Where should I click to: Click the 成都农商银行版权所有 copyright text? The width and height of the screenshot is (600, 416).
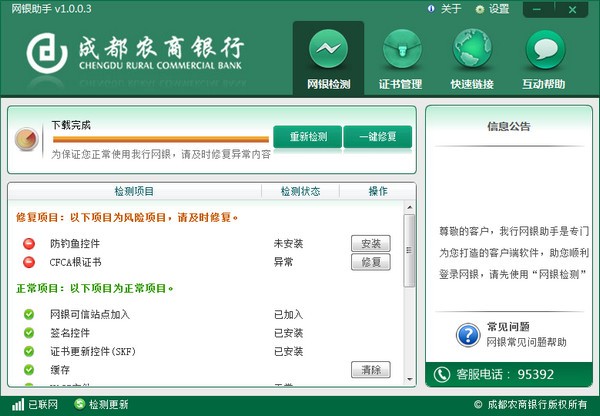coord(537,405)
